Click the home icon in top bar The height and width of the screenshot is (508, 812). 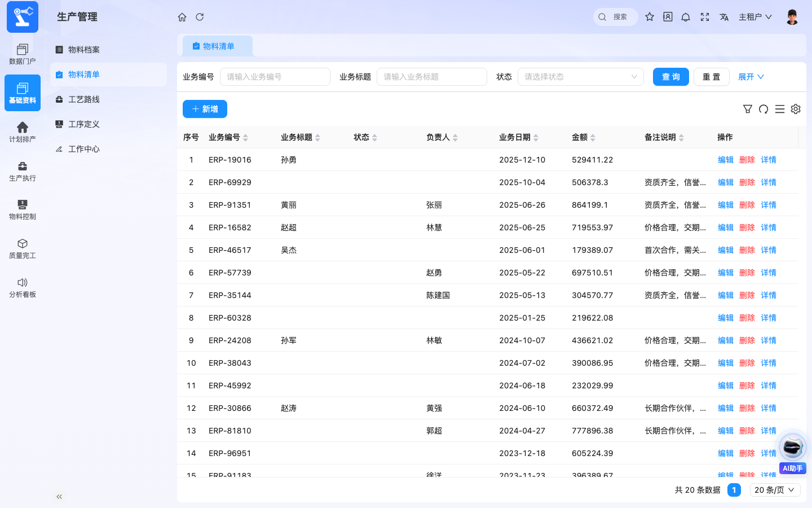(x=182, y=17)
